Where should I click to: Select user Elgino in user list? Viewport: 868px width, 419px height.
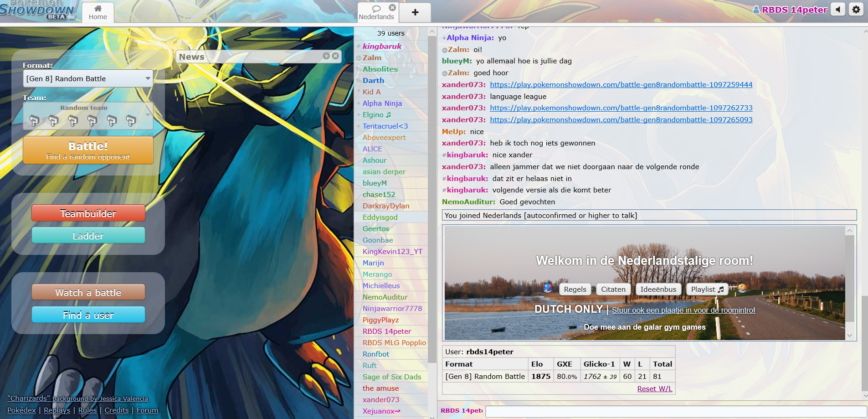click(x=391, y=114)
